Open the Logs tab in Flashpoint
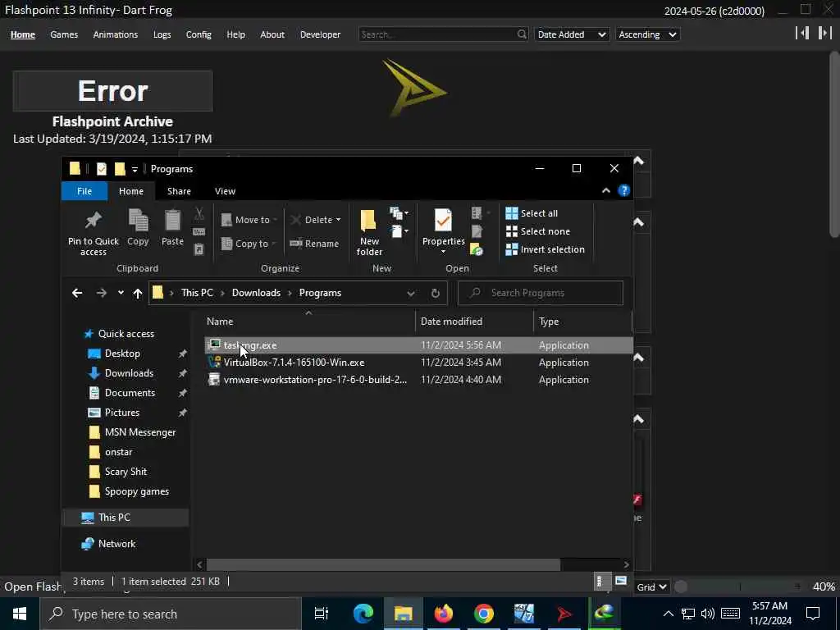The image size is (840, 630). (162, 34)
